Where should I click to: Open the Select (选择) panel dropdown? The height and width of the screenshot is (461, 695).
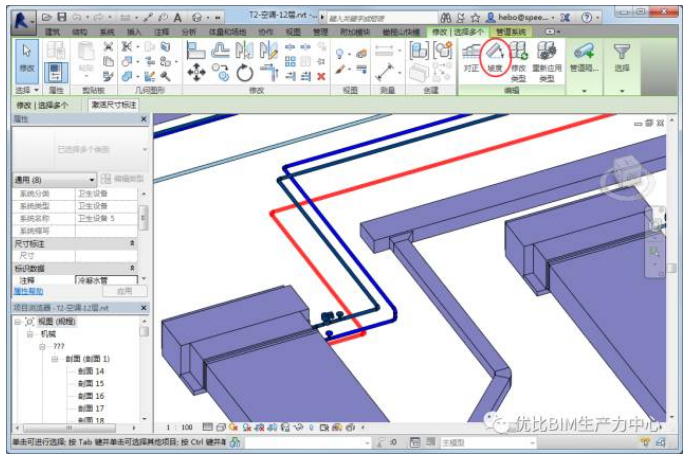pyautogui.click(x=27, y=90)
